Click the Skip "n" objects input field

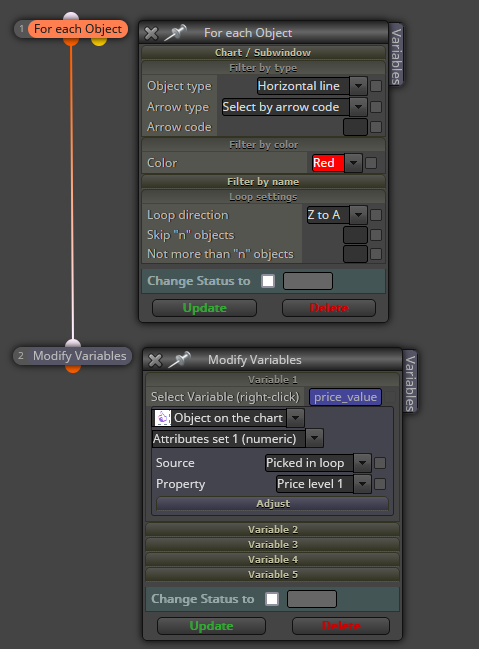[x=355, y=235]
